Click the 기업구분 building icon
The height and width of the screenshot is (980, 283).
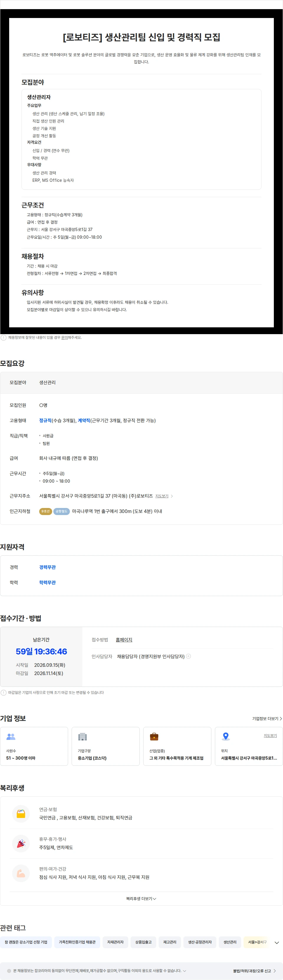83,737
